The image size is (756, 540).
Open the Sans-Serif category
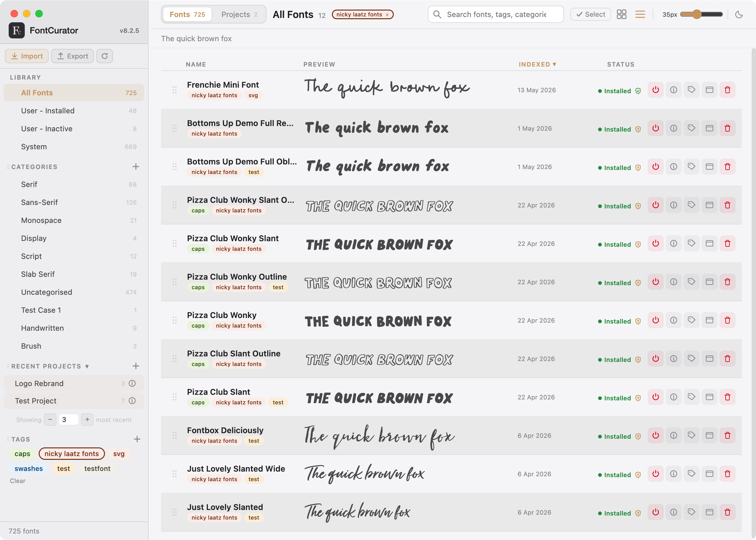tap(74, 202)
